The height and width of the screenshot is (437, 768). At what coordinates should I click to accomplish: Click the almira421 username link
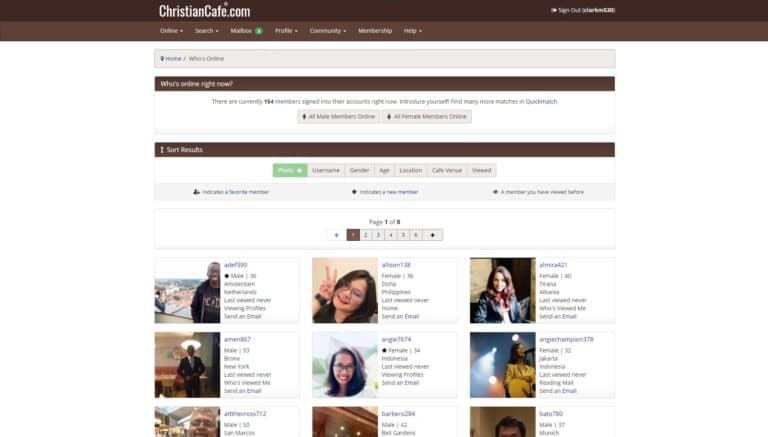click(x=553, y=265)
